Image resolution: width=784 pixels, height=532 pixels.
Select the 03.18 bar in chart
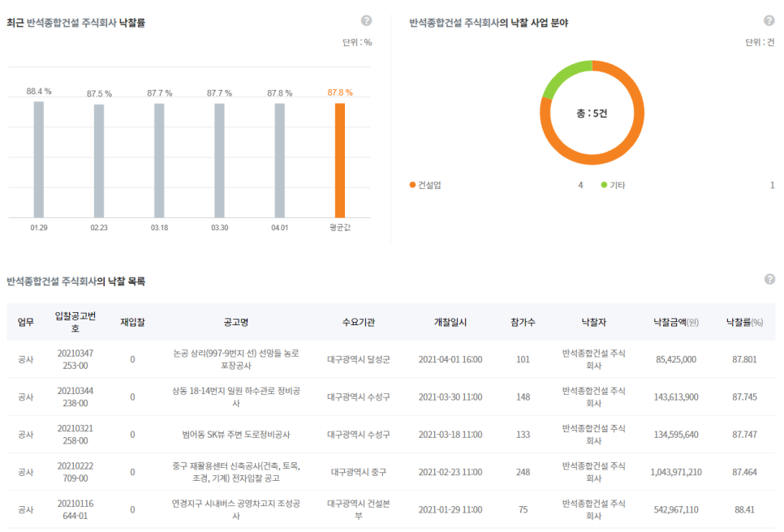pyautogui.click(x=159, y=161)
